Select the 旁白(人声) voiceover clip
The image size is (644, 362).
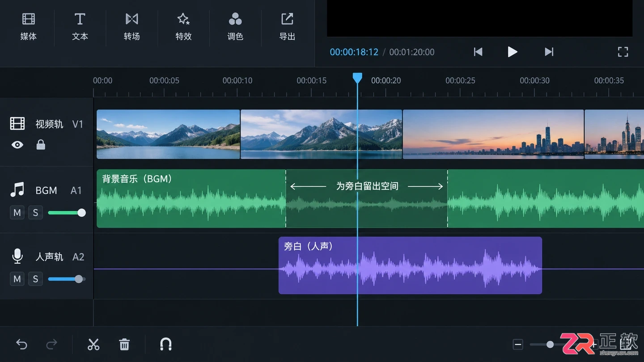(410, 265)
